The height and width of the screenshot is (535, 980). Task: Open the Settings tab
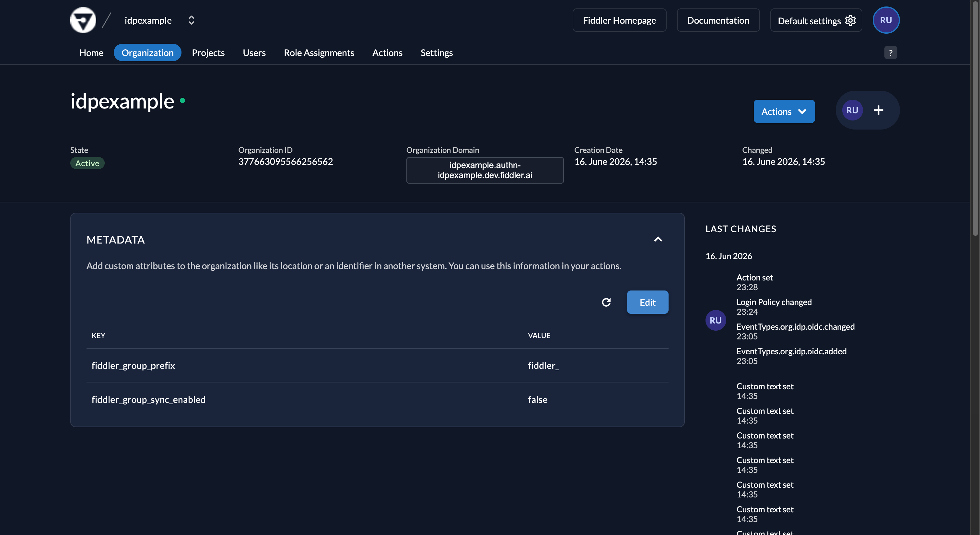click(x=436, y=52)
